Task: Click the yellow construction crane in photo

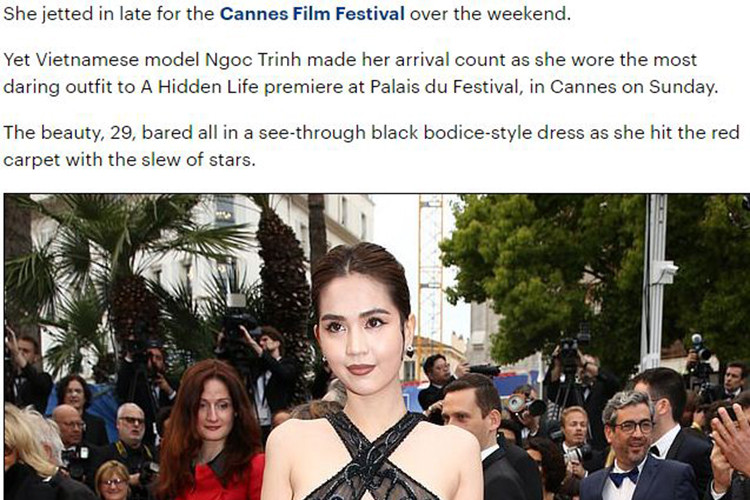Action: tap(430, 268)
